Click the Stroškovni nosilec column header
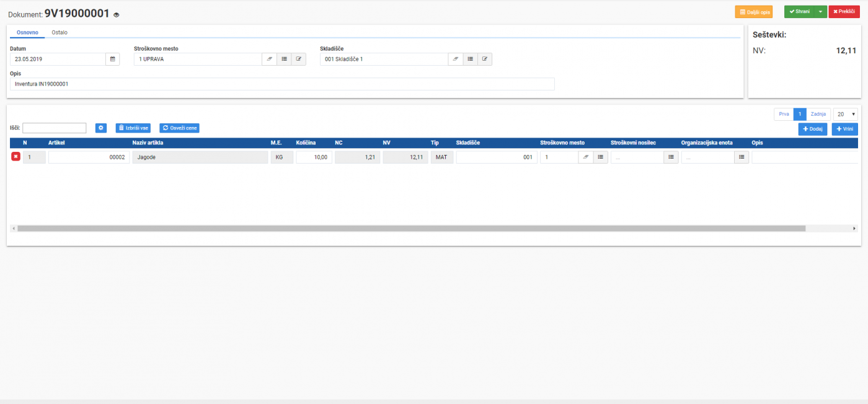The image size is (868, 404). [x=634, y=143]
